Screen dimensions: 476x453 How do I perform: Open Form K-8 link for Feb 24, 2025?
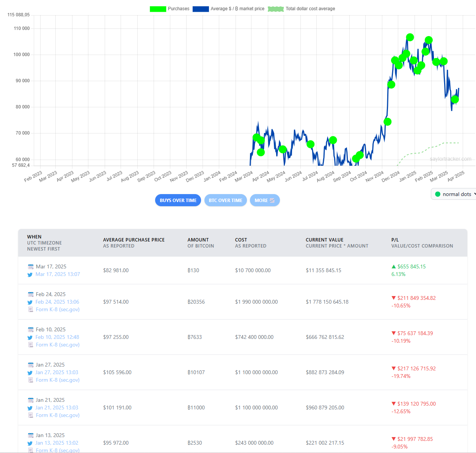58,310
